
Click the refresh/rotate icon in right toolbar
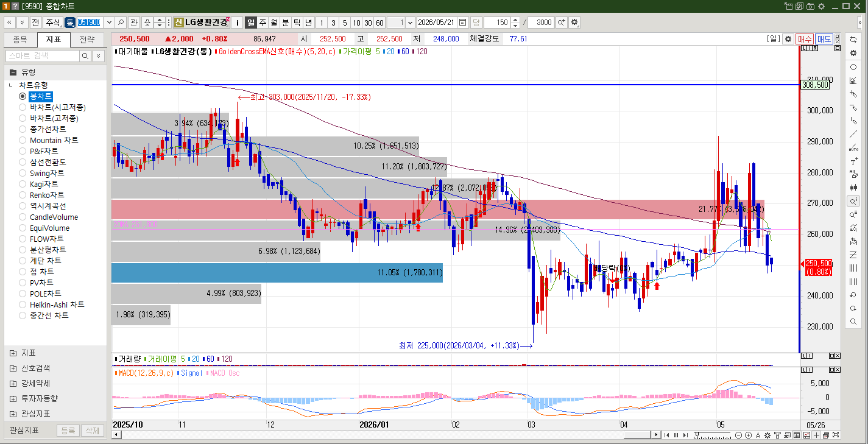pos(853,40)
